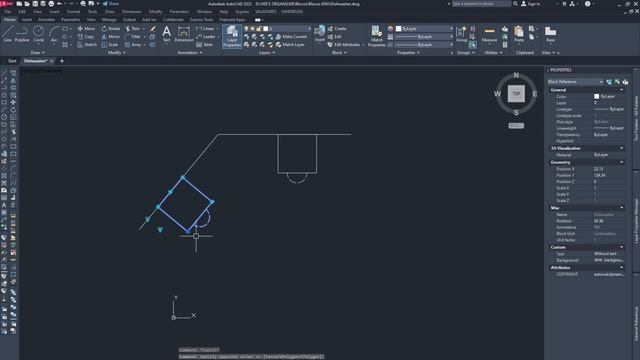The image size is (640, 360).
Task: Switch to the Annotate ribbon tab
Action: 46,19
